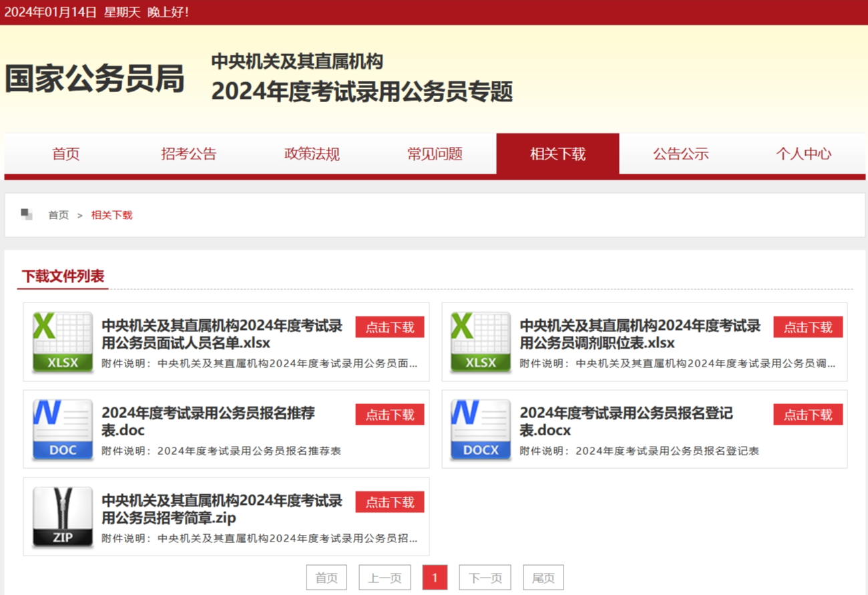Click pagination 首页 button

click(x=327, y=578)
